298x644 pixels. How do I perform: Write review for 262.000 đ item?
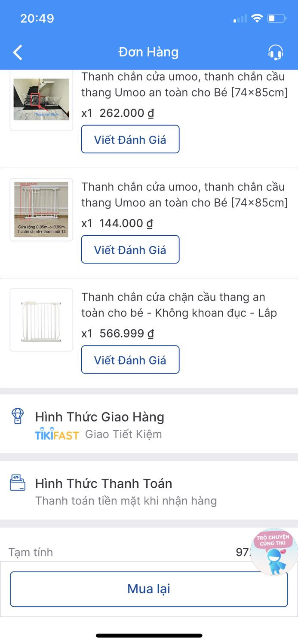(x=130, y=139)
